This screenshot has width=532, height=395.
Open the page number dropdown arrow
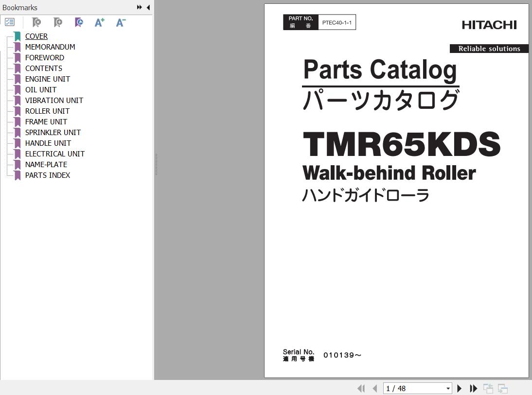pyautogui.click(x=448, y=389)
